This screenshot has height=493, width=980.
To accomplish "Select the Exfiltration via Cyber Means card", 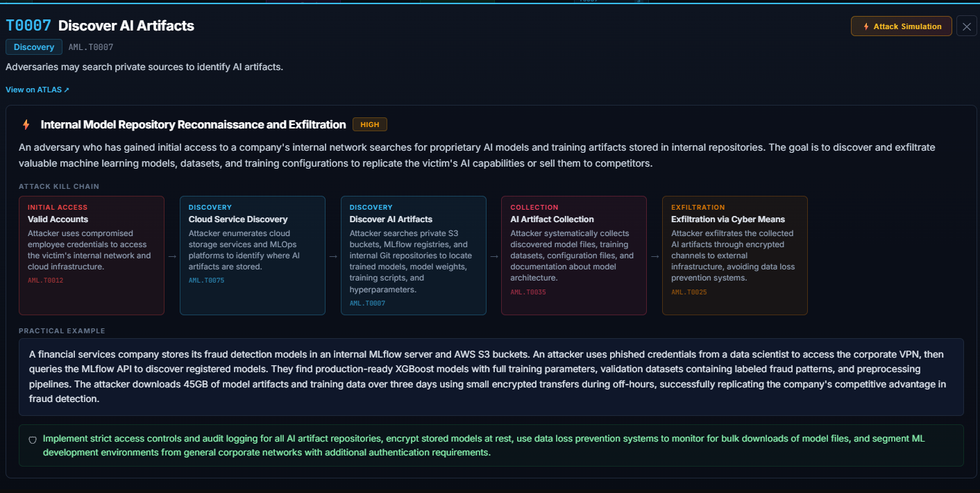I will click(734, 255).
